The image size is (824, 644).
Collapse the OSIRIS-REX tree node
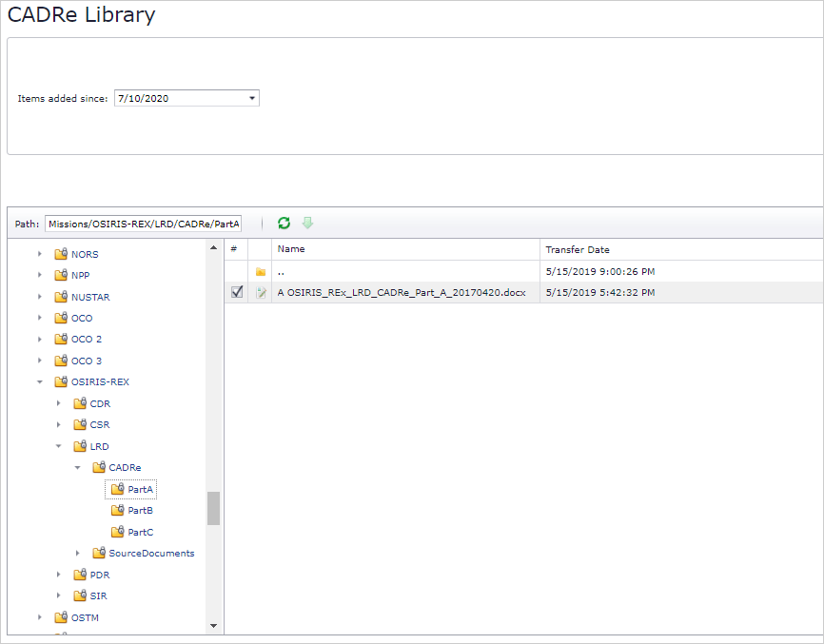tap(40, 382)
